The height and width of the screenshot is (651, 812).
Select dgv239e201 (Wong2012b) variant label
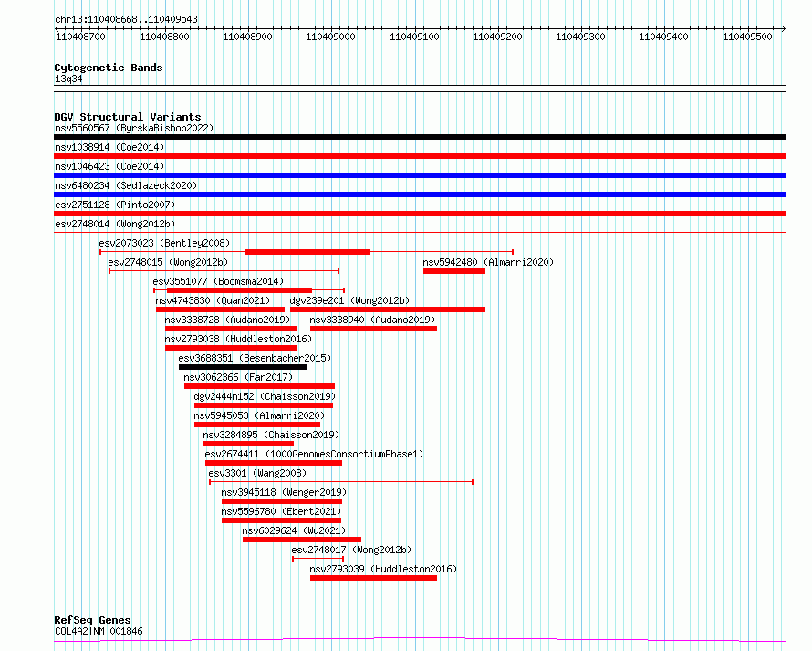click(x=349, y=300)
